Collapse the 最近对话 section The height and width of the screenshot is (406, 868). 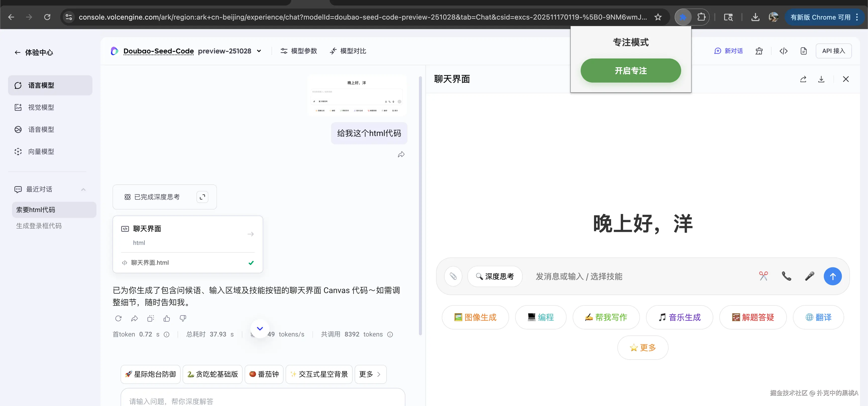tap(83, 189)
